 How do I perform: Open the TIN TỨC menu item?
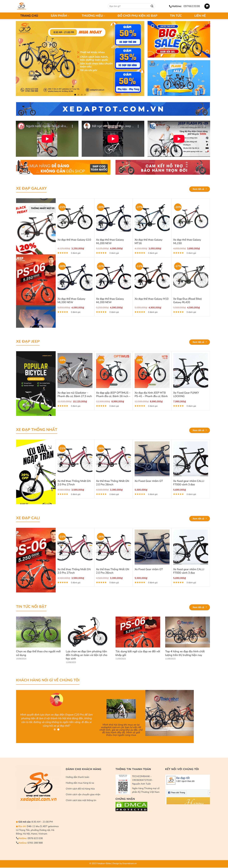click(x=176, y=16)
